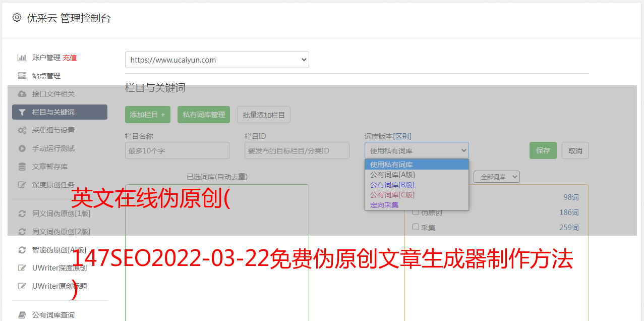The image size is (644, 321).
Task: Click the red 充值 link
Action: tap(70, 58)
